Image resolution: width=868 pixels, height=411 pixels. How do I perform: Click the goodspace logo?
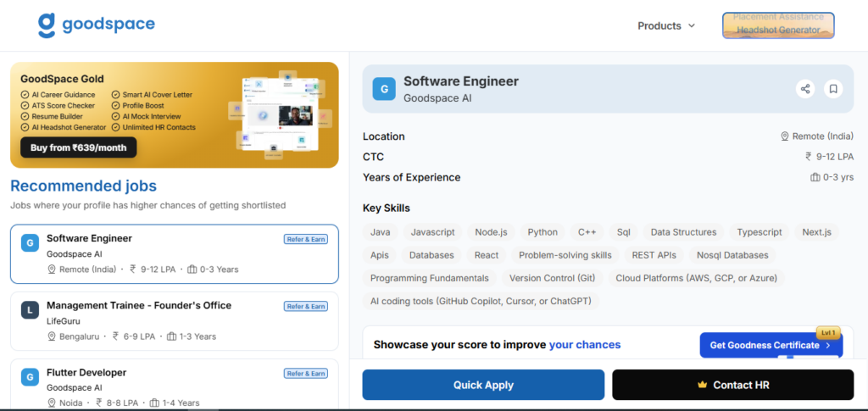coord(97,25)
